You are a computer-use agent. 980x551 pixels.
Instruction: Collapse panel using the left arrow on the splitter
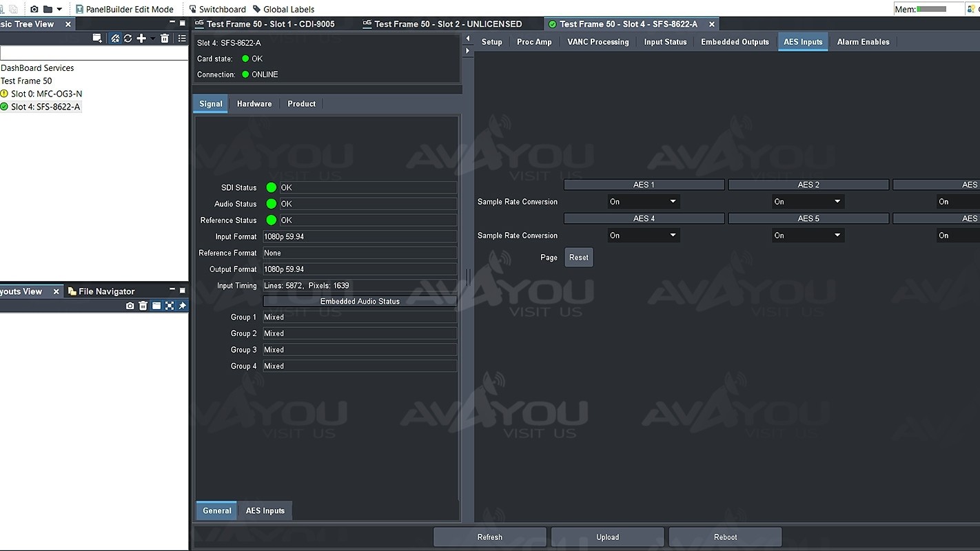pyautogui.click(x=468, y=39)
